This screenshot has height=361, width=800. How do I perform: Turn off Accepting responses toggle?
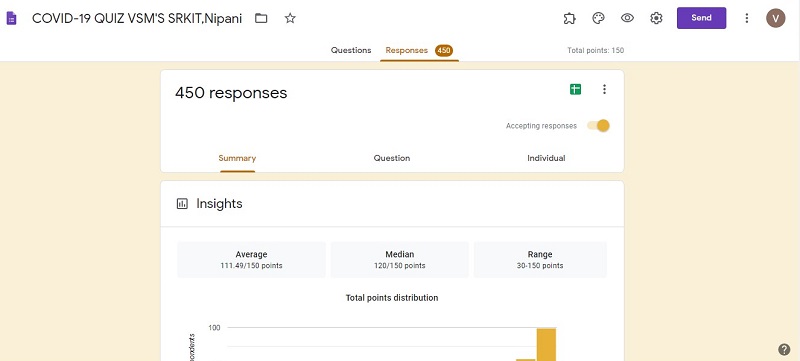[598, 125]
